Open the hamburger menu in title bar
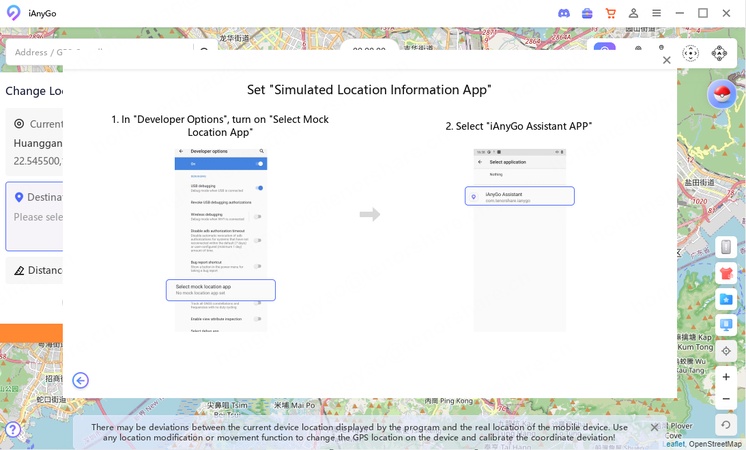746x450 pixels. (657, 13)
